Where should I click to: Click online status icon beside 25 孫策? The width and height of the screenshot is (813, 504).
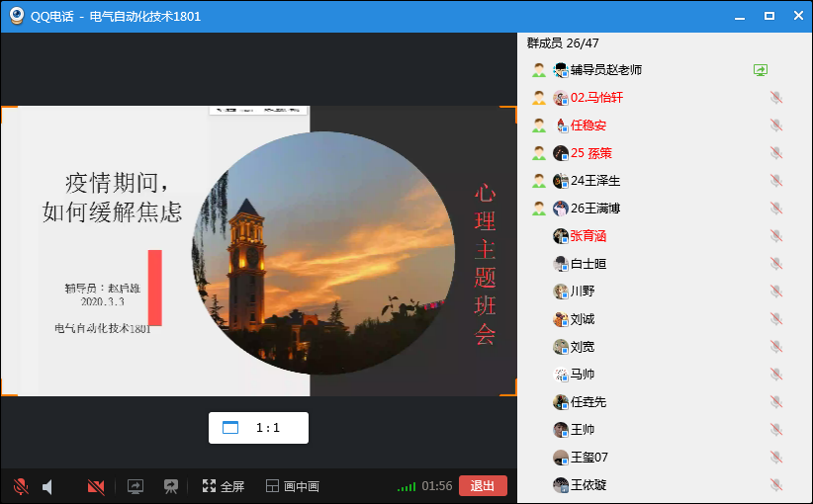pos(539,153)
